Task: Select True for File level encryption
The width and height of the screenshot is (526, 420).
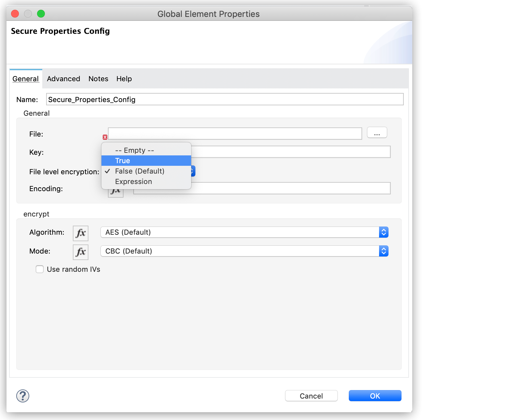Action: 122,160
